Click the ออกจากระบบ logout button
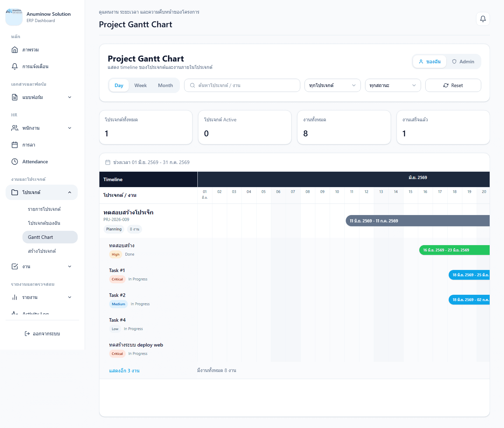The height and width of the screenshot is (428, 504). [x=42, y=334]
